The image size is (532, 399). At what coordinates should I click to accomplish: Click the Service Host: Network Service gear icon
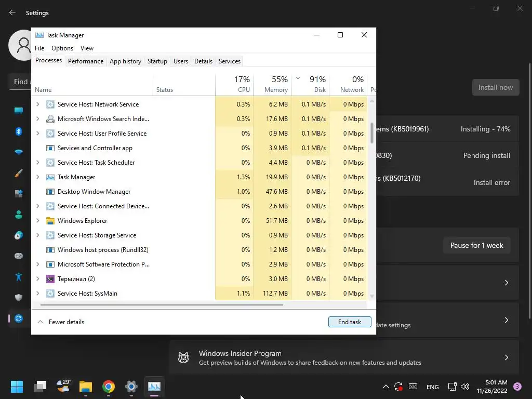point(50,104)
